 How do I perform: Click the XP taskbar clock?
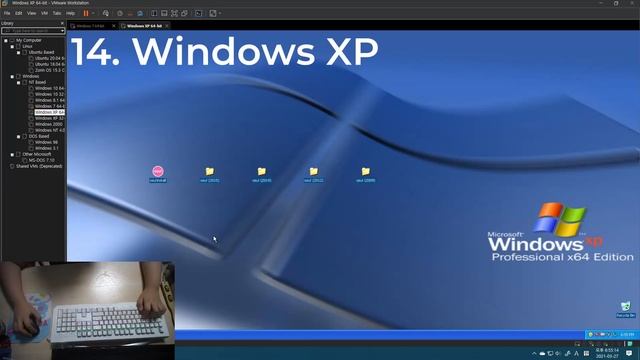tap(627, 335)
